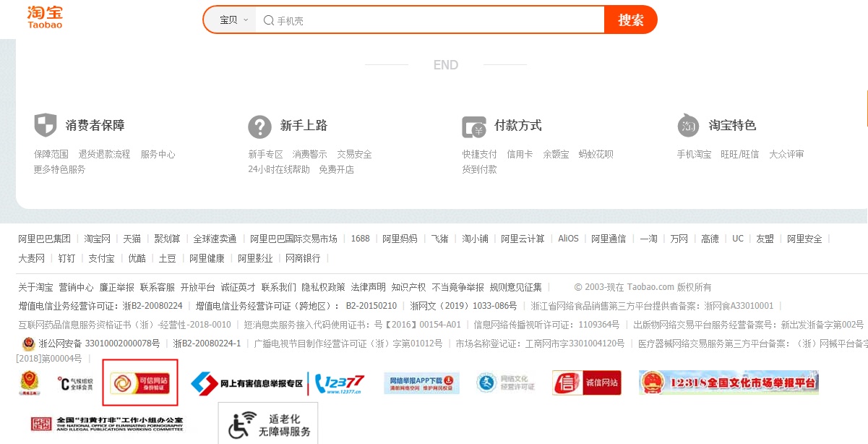Click the 网络文化经营许可证 badge
Image resolution: width=868 pixels, height=444 pixels.
[x=506, y=383]
